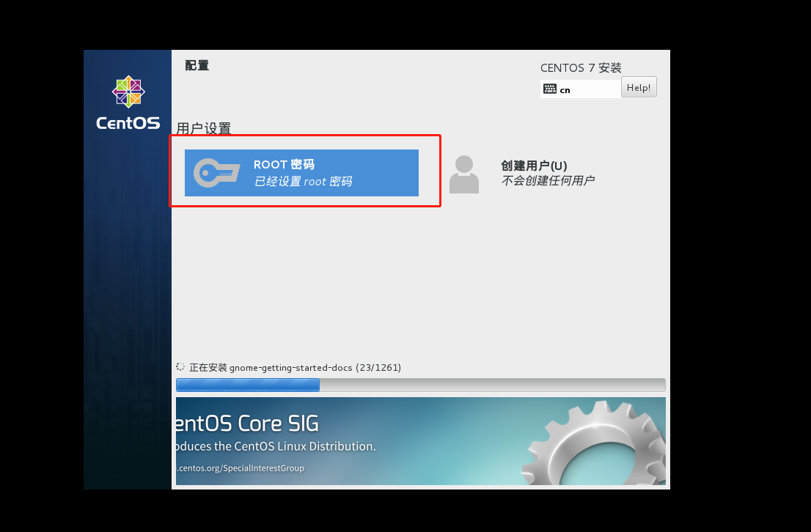Click the '正在安装 gnome-getting-started-docs (23/1261)' status text
Image resolution: width=811 pixels, height=532 pixels.
[x=295, y=368]
